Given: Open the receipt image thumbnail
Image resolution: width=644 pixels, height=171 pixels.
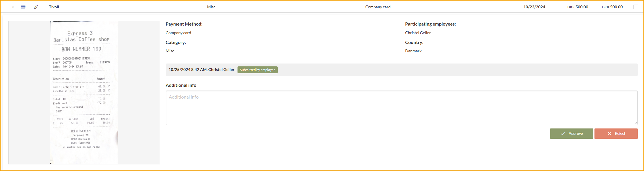Looking at the screenshot, I should click(84, 92).
